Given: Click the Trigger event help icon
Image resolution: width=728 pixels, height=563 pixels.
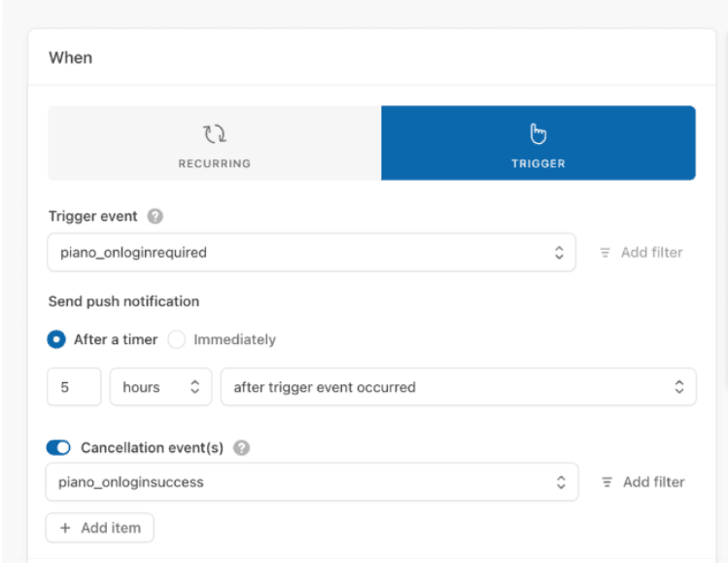Looking at the screenshot, I should 156,217.
